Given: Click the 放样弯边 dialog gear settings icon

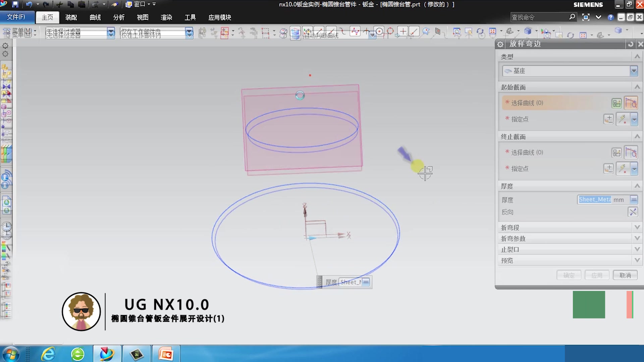Looking at the screenshot, I should [500, 44].
